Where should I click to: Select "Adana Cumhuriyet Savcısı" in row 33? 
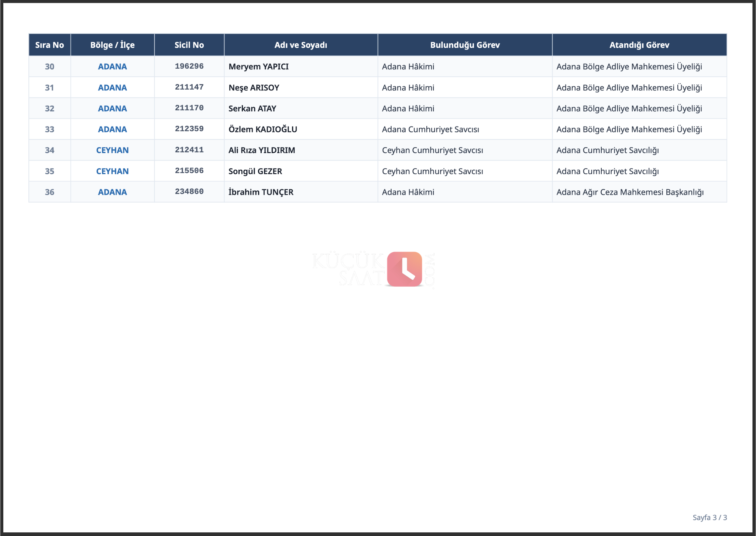430,129
